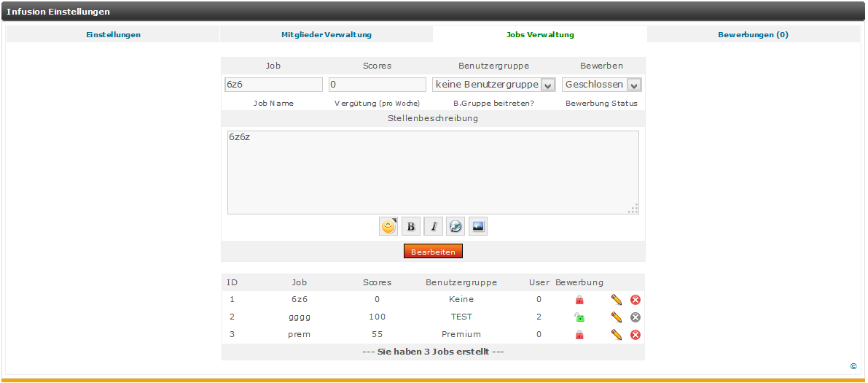Click the 'ID' column header in jobs table
This screenshot has width=868, height=383.
[232, 282]
